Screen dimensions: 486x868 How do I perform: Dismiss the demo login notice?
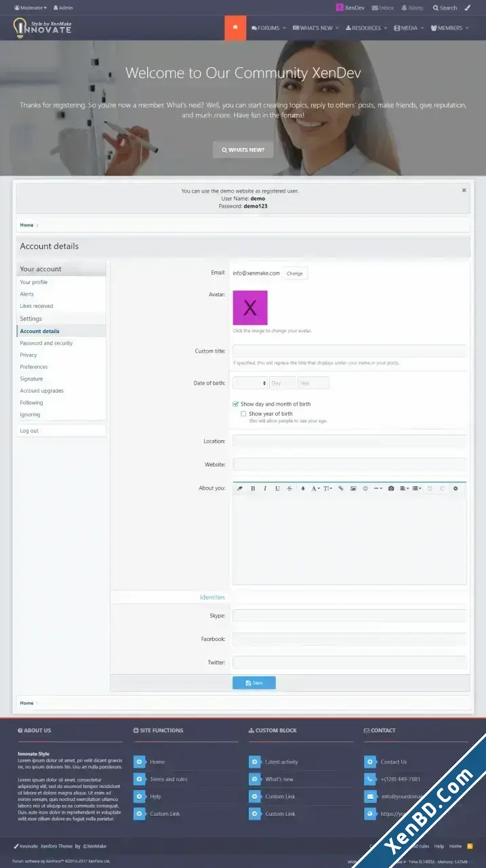[x=464, y=191]
